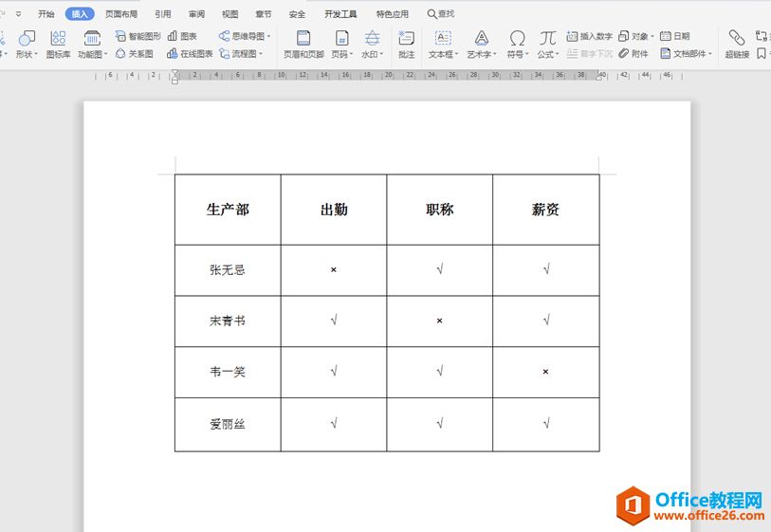
Task: Open the 开发工具 tab
Action: click(x=340, y=14)
